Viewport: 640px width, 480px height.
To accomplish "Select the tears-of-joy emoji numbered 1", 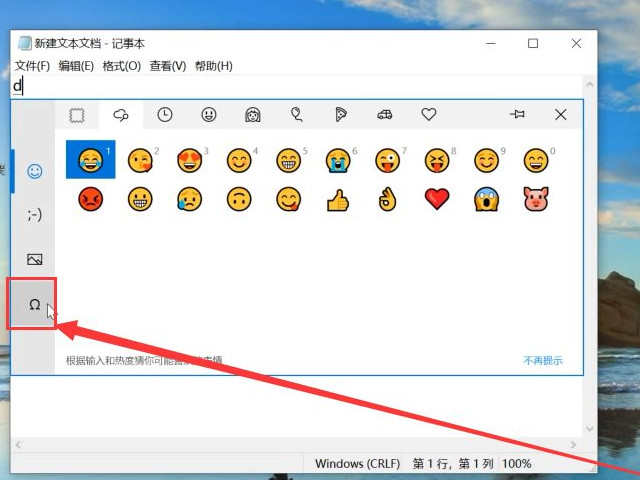I will [91, 160].
